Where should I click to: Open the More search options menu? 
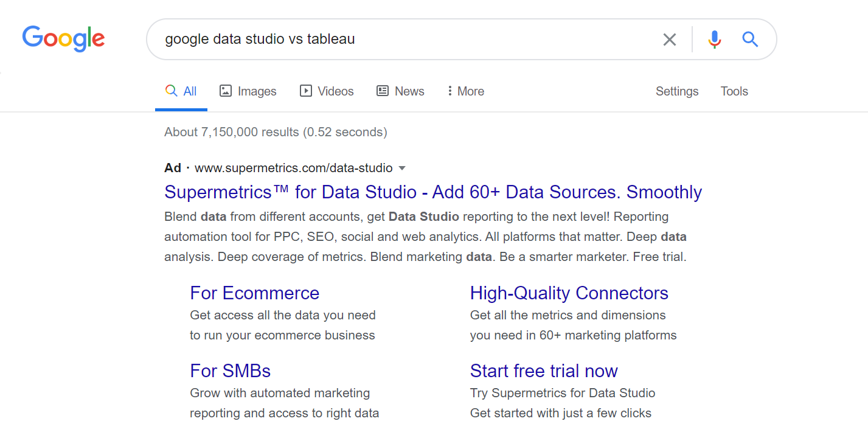click(x=466, y=91)
